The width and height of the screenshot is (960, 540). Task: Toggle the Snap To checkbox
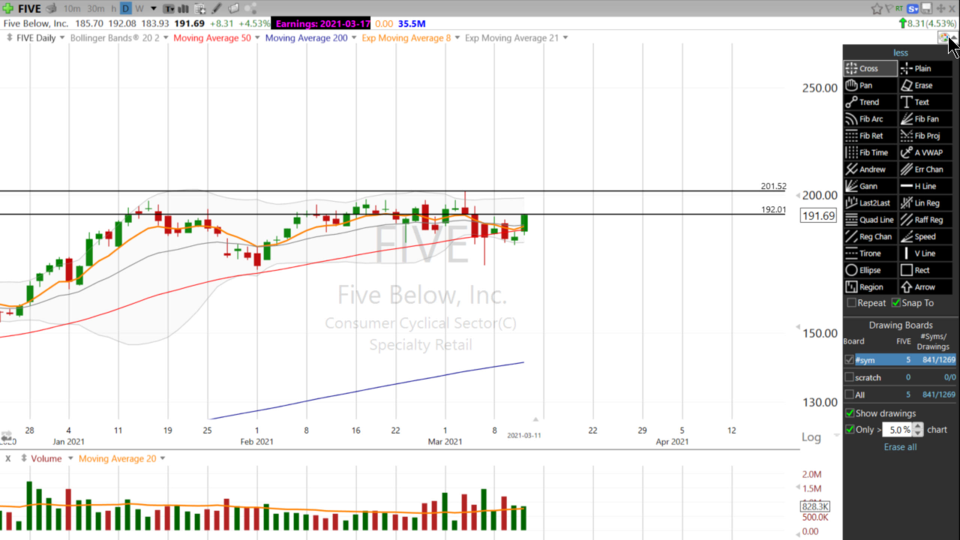tap(896, 303)
